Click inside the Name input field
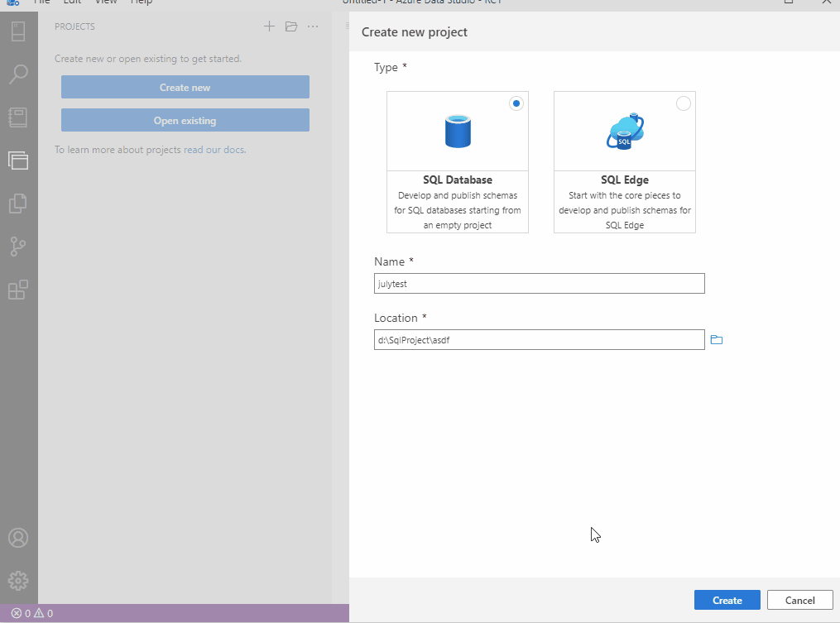840x623 pixels. point(539,283)
